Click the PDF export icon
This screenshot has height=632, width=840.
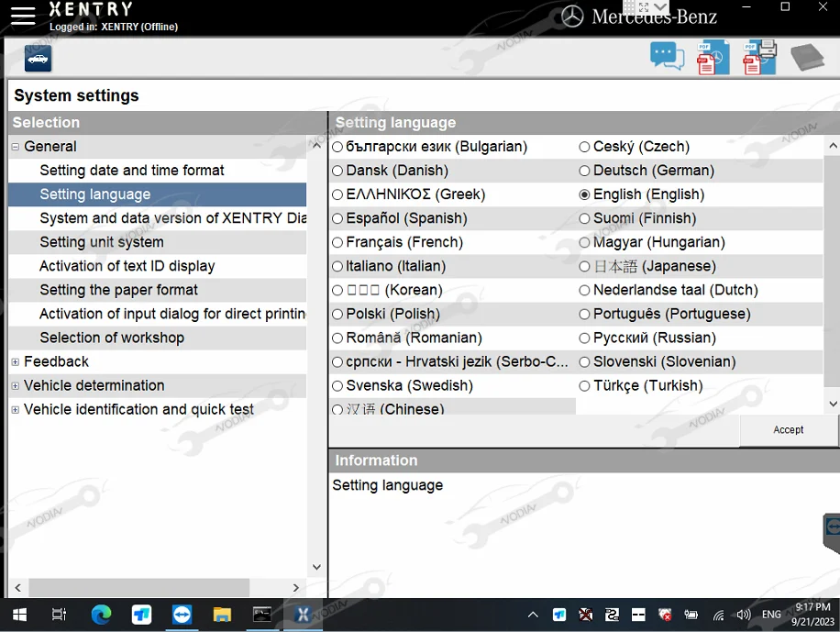coord(713,58)
